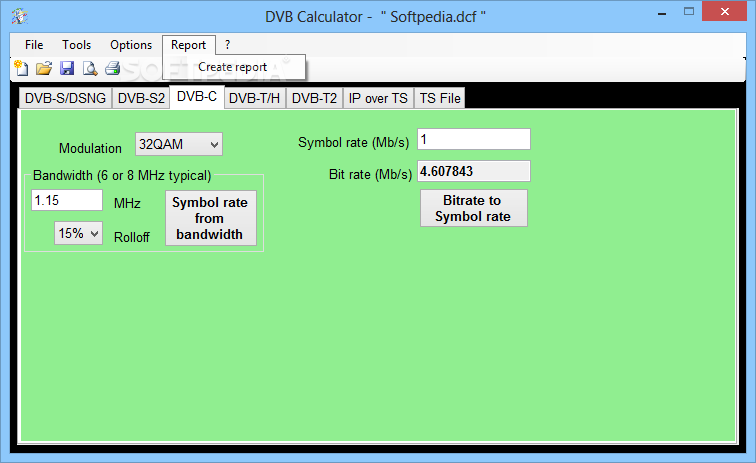This screenshot has height=463, width=756.
Task: Click the New file toolbar icon
Action: pos(21,68)
